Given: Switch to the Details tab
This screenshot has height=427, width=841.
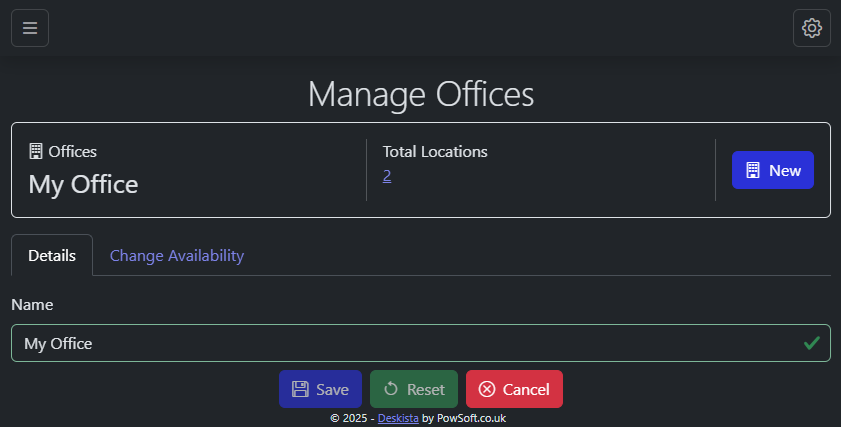Looking at the screenshot, I should 52,255.
